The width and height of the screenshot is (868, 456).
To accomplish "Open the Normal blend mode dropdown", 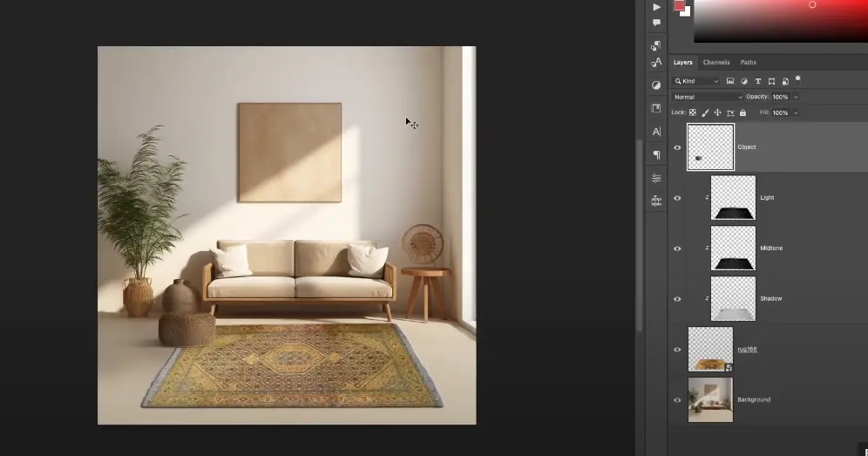I will (x=708, y=97).
